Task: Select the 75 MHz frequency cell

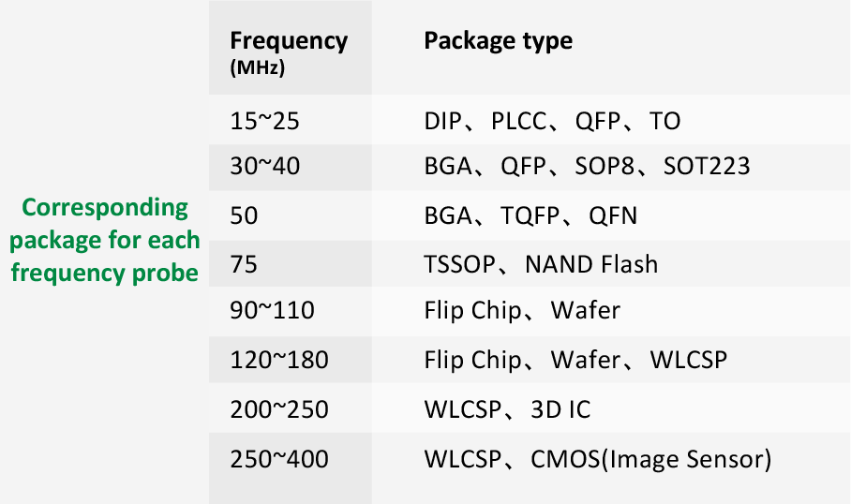Action: click(244, 265)
